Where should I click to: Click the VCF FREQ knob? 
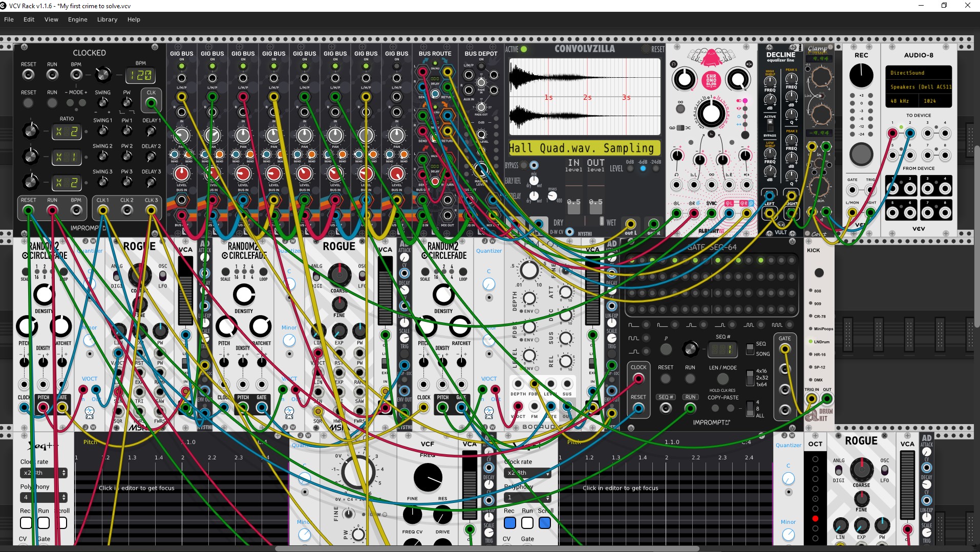click(x=428, y=478)
